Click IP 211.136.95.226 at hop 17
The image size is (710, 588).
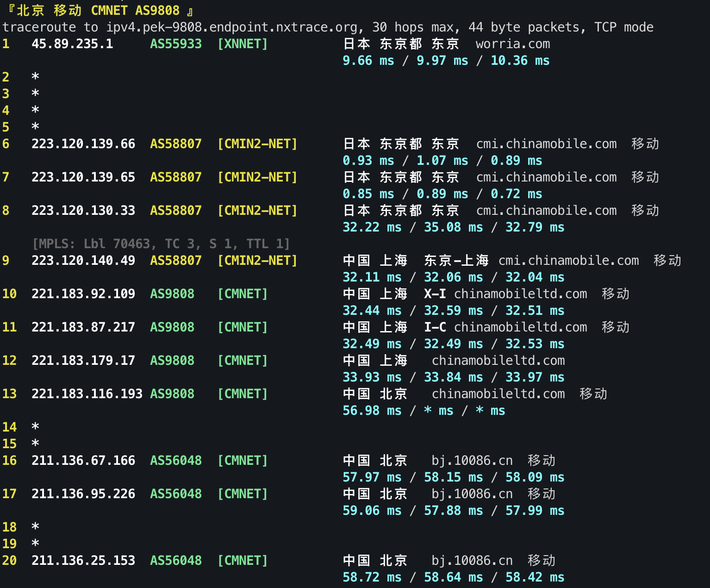[83, 494]
